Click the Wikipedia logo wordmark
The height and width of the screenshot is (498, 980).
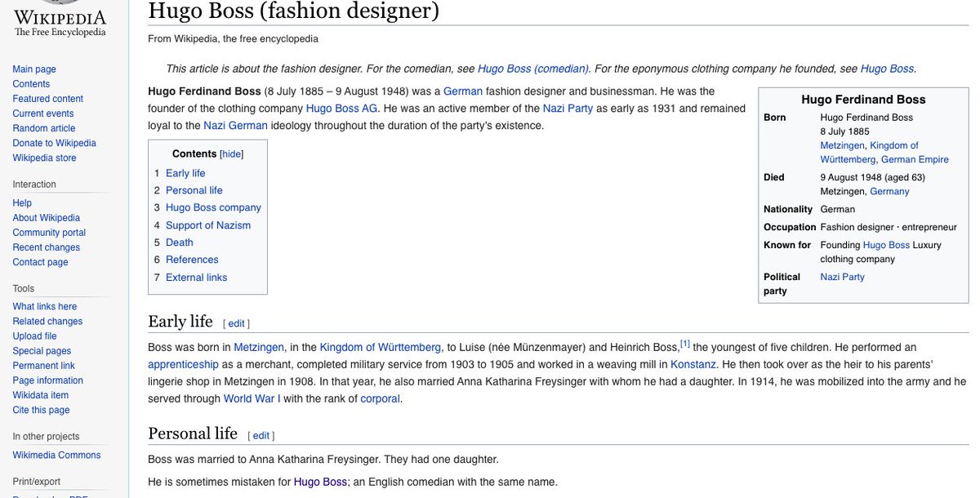point(60,16)
